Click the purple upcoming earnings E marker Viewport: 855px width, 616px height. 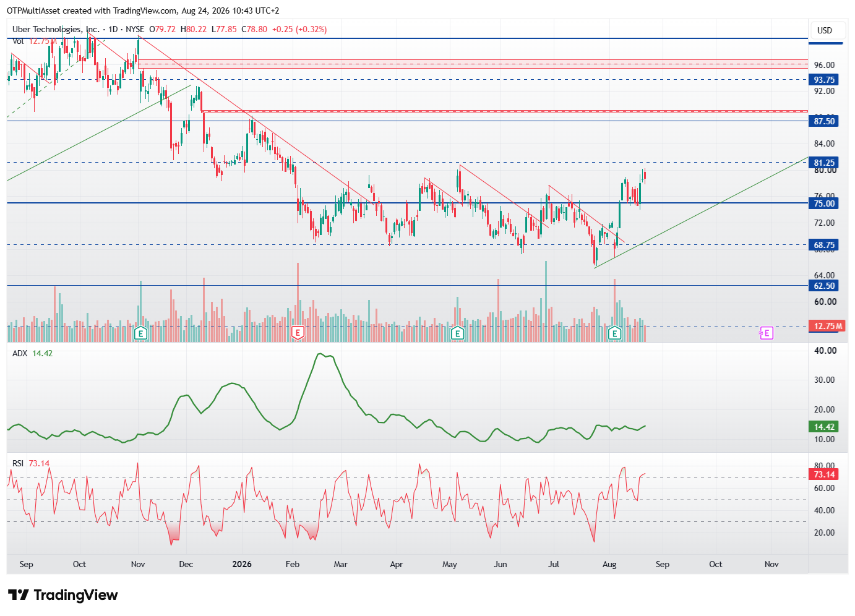tap(767, 333)
